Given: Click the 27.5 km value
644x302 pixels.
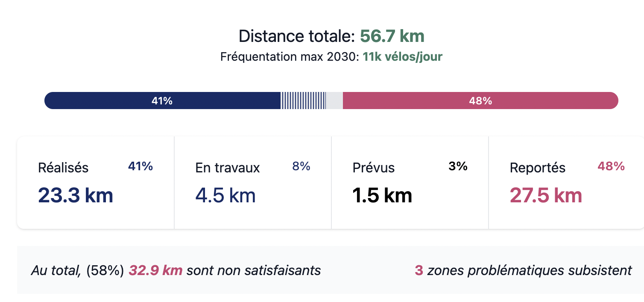Looking at the screenshot, I should coord(546,195).
